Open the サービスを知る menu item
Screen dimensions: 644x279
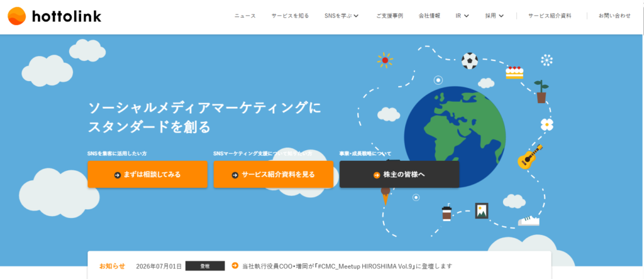click(x=290, y=16)
